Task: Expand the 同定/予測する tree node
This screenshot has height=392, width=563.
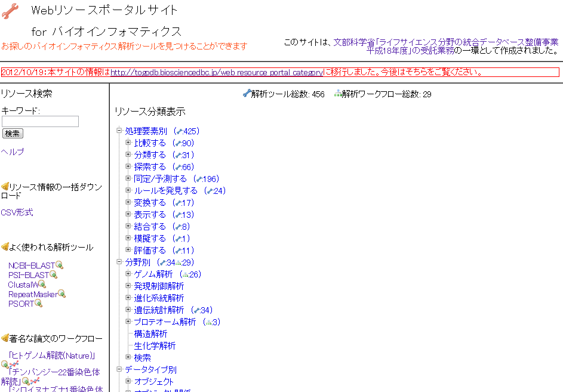Action: pyautogui.click(x=128, y=178)
